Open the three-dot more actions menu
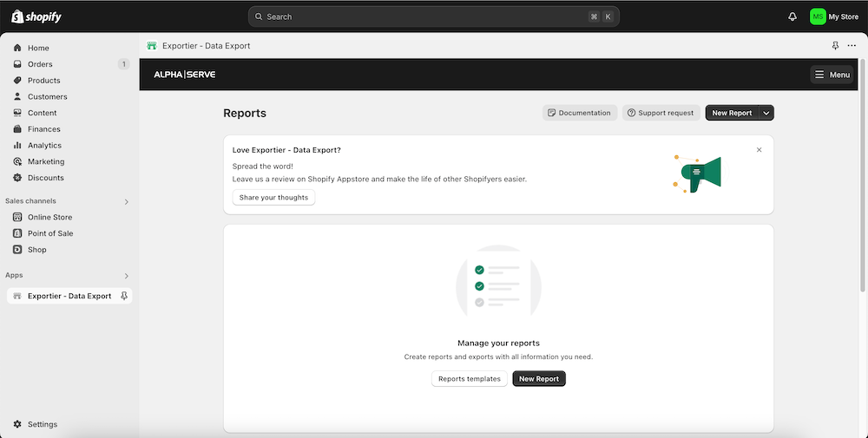The width and height of the screenshot is (868, 438). [x=852, y=45]
